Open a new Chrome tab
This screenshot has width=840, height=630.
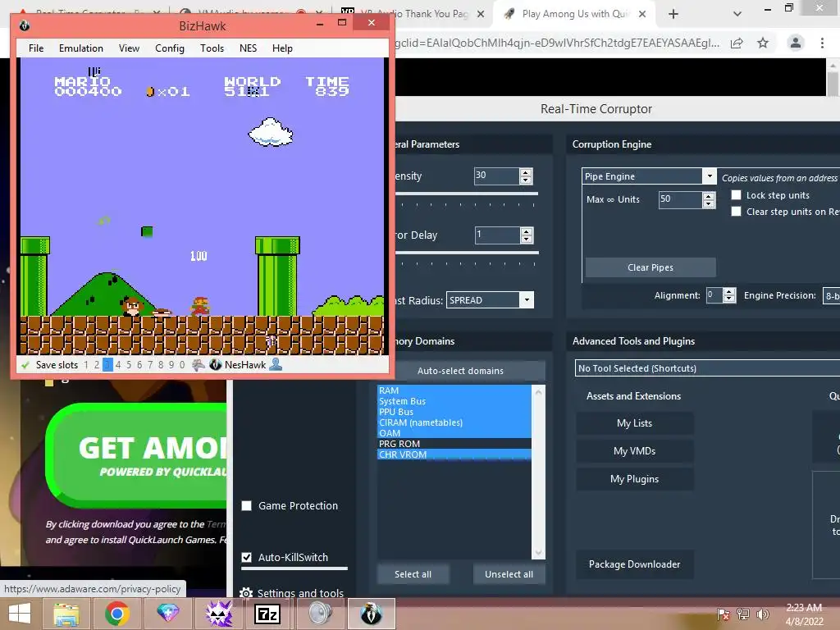pos(673,14)
